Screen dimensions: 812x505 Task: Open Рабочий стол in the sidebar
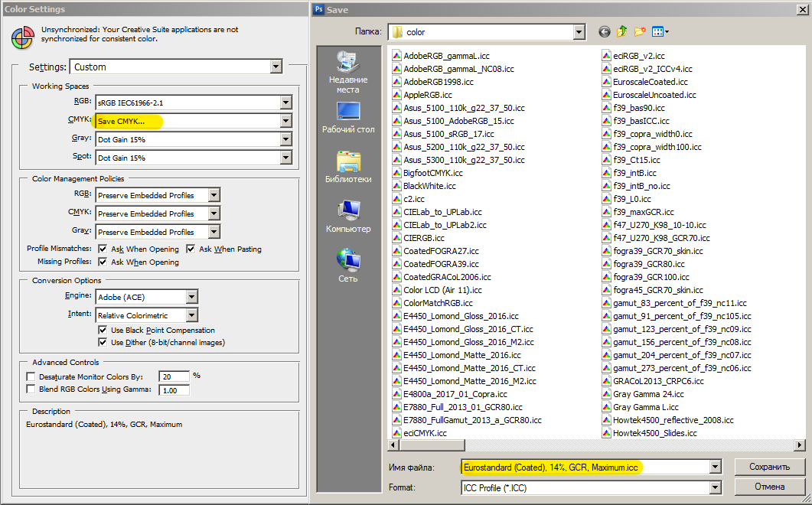pos(348,118)
